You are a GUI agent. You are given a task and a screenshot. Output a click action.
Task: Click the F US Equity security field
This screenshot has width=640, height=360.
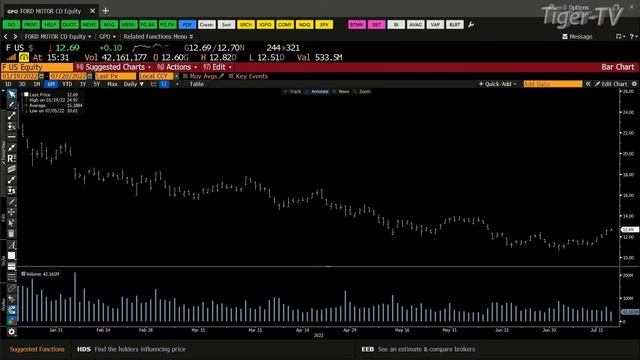tap(37, 67)
